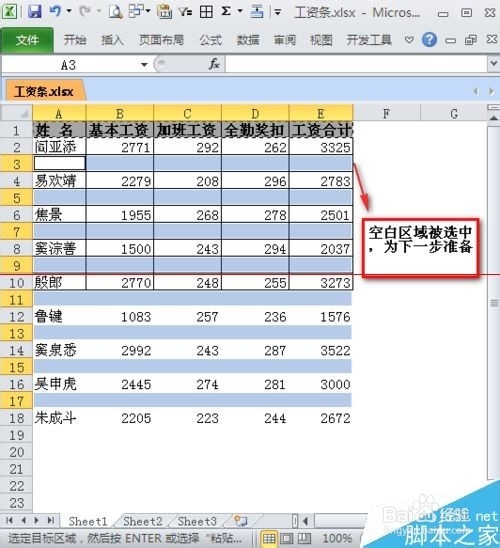This screenshot has height=548, width=500.
Task: Click cell with value 2037
Action: (x=321, y=249)
